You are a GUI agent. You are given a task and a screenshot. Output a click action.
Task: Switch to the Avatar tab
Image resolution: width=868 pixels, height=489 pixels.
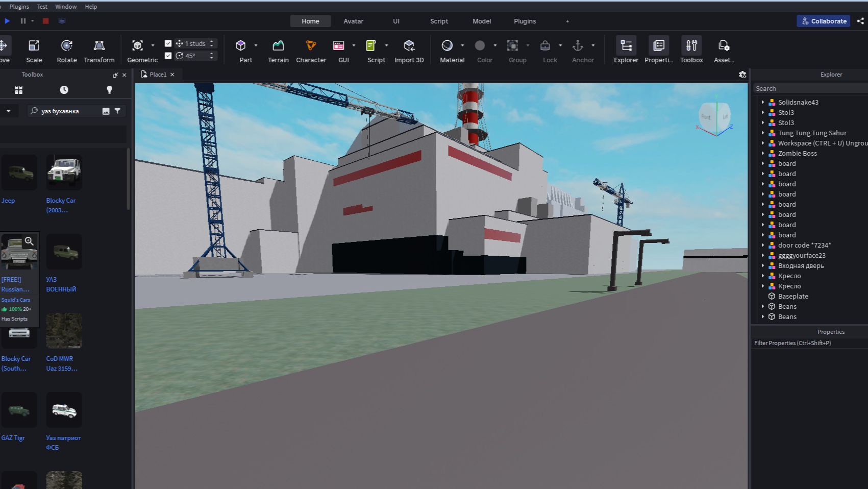pos(353,21)
